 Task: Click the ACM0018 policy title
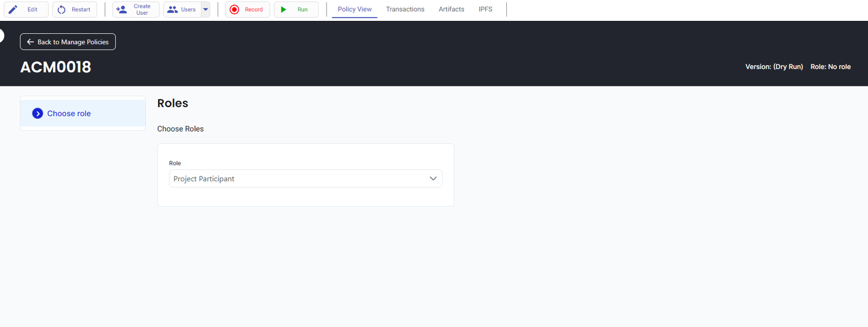tap(55, 67)
